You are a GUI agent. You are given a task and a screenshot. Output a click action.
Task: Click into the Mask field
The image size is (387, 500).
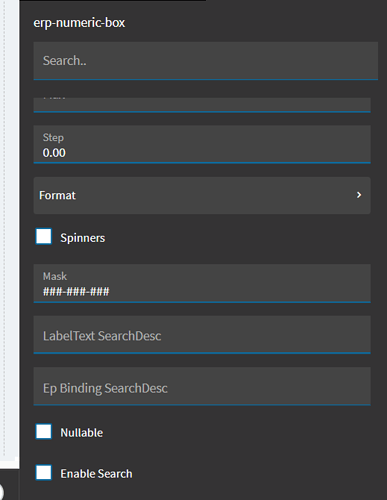pyautogui.click(x=202, y=283)
